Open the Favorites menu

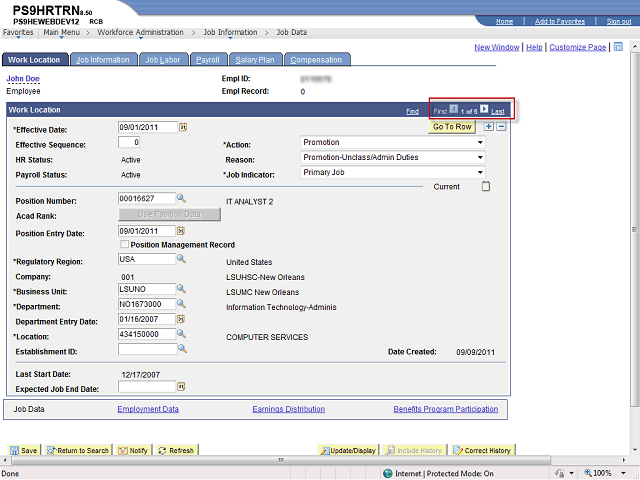pyautogui.click(x=18, y=33)
